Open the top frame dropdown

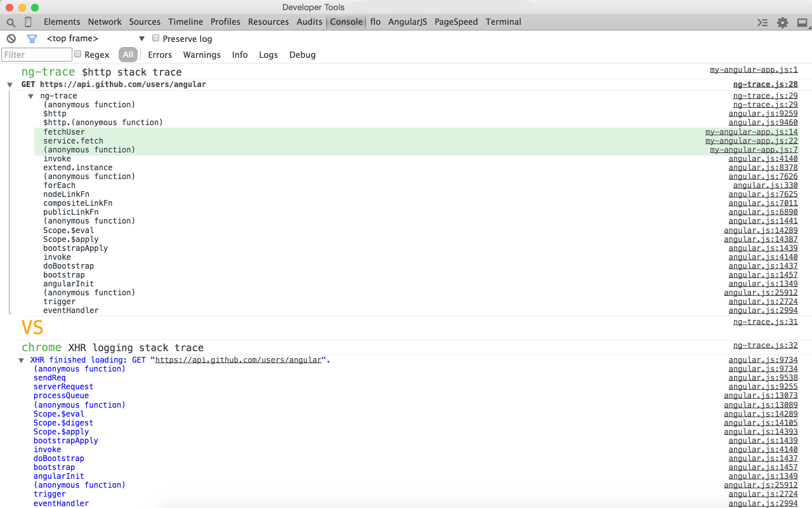click(x=96, y=39)
